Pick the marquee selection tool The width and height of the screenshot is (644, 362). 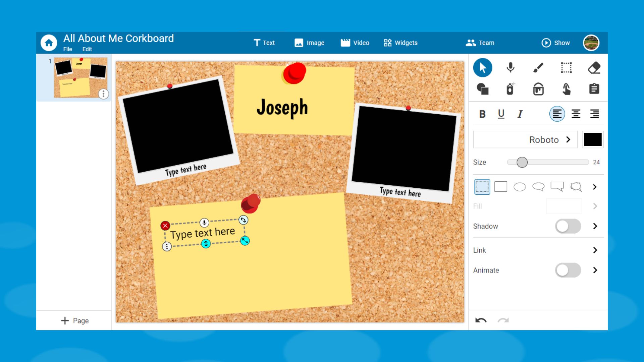tap(566, 68)
